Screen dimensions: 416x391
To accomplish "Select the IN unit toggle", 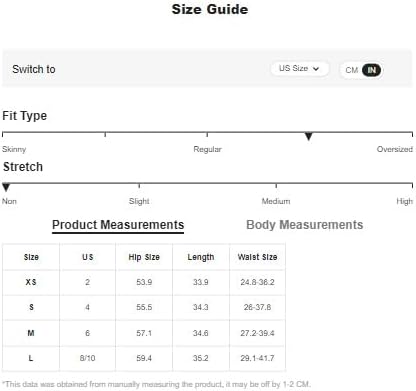I will coord(372,70).
